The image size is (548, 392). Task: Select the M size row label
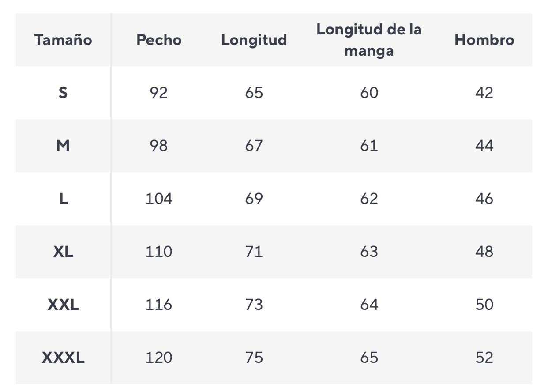(x=63, y=146)
